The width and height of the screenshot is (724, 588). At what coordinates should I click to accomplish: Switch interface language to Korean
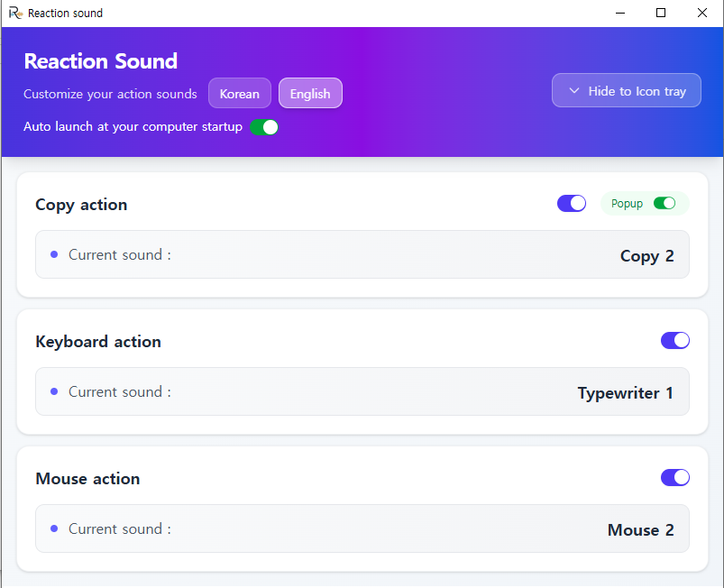(239, 92)
